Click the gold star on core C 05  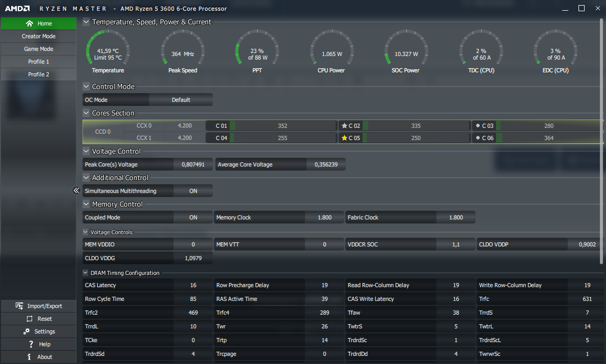344,138
